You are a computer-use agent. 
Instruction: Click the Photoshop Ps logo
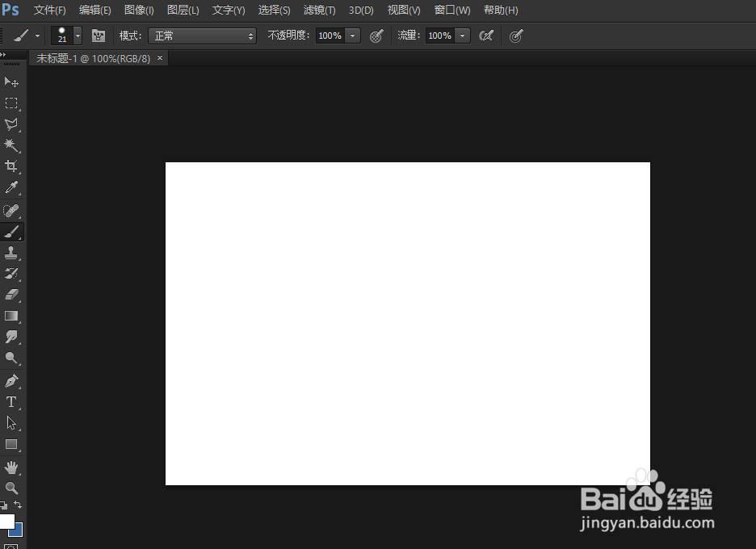10,10
